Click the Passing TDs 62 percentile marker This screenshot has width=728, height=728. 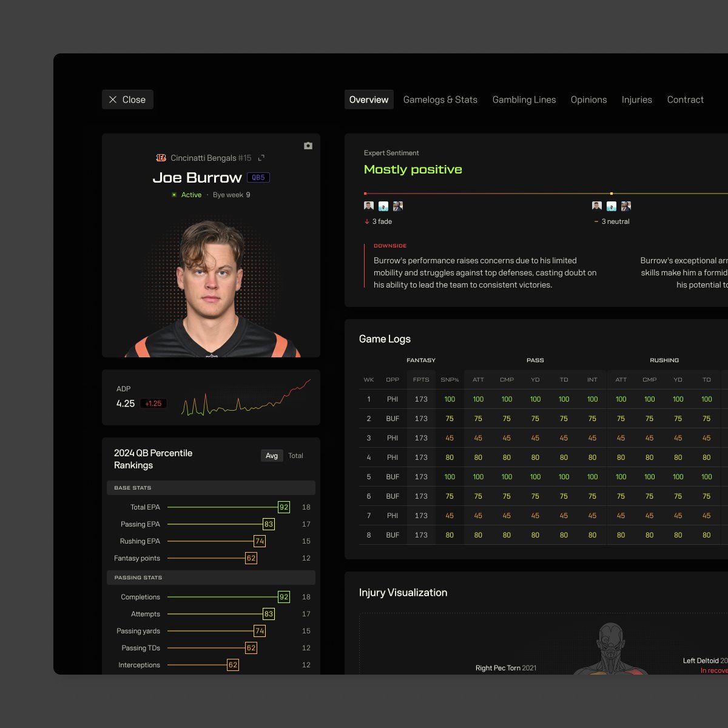[251, 648]
